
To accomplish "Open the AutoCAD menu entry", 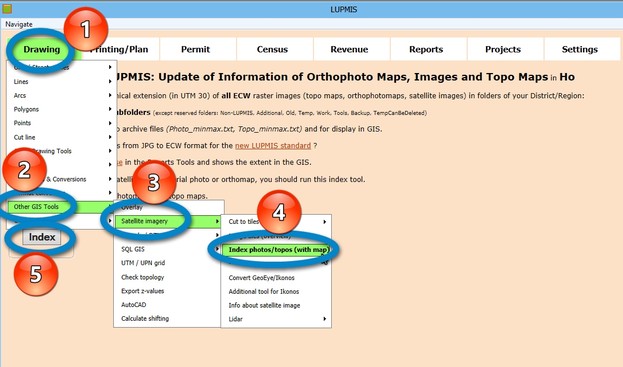I will [x=134, y=305].
